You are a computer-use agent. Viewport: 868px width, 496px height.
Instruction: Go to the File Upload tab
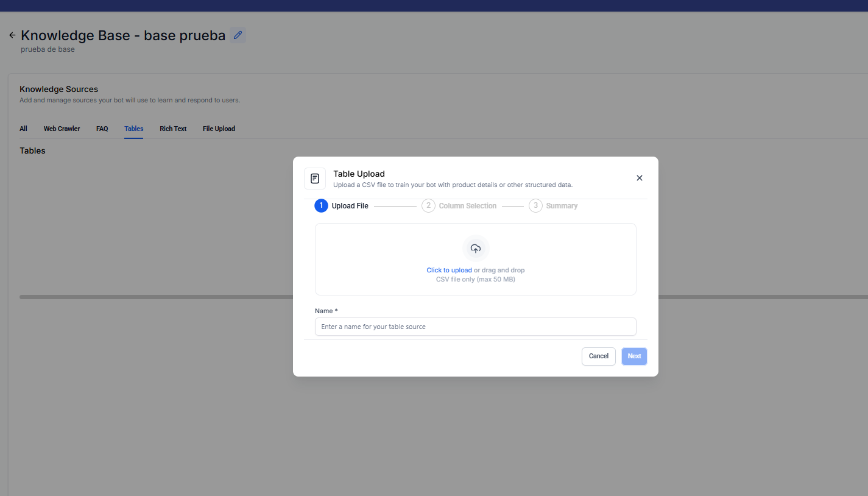[219, 129]
